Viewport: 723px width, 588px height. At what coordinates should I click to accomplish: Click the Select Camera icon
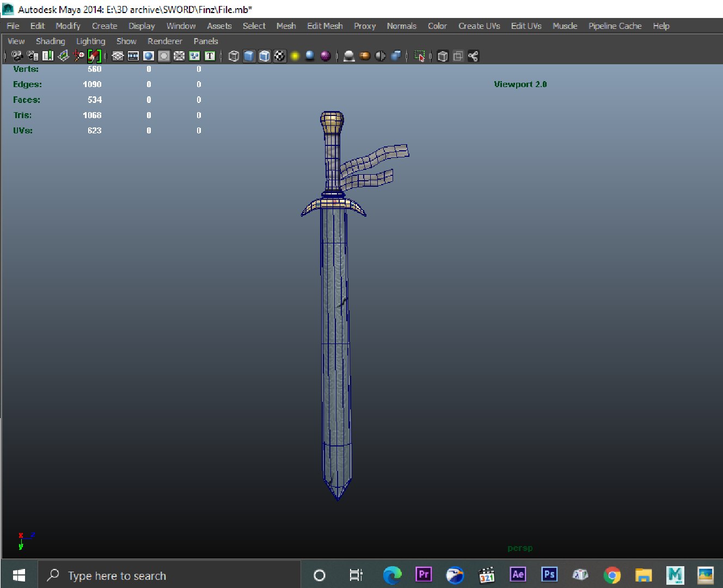click(17, 56)
